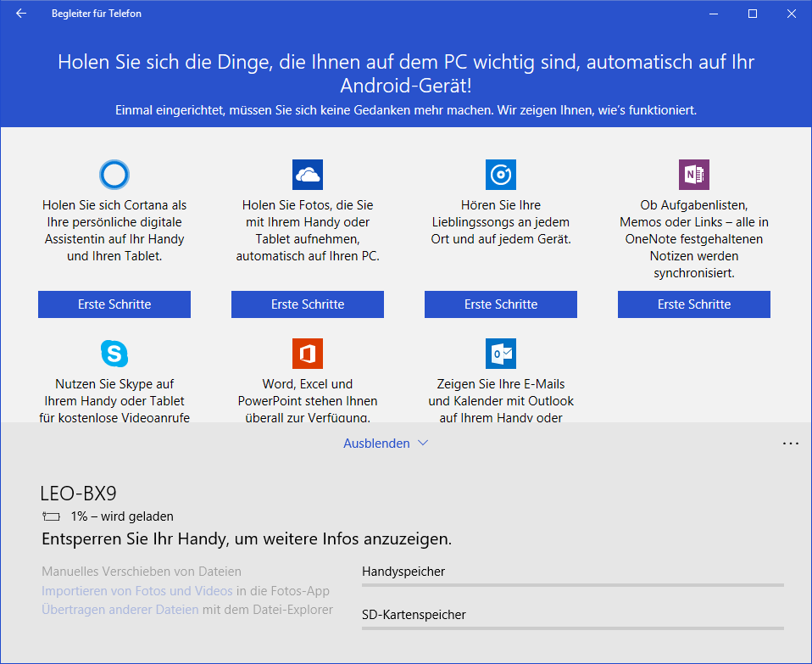Open Importieren von Fotos und Videos link

pyautogui.click(x=137, y=591)
